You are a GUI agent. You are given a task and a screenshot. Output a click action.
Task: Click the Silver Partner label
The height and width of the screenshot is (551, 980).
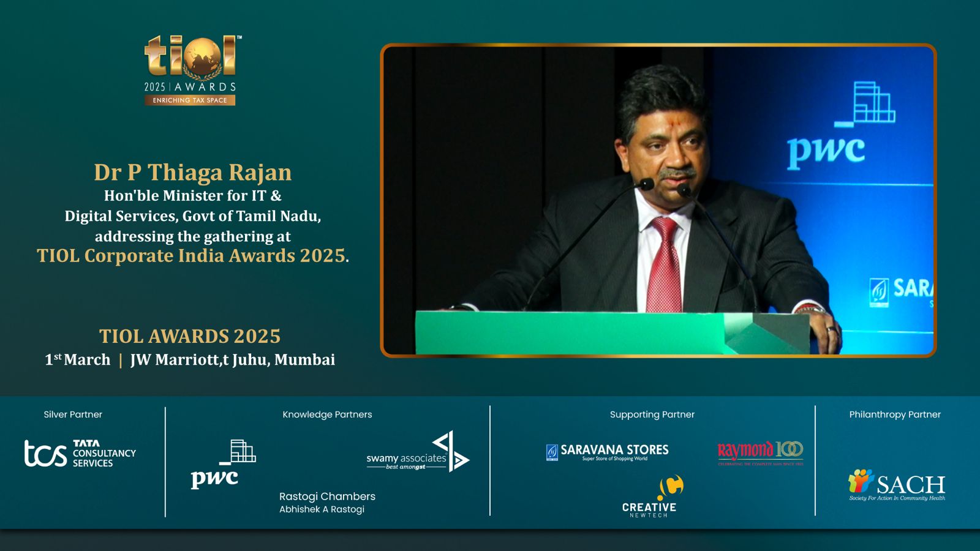pyautogui.click(x=73, y=414)
